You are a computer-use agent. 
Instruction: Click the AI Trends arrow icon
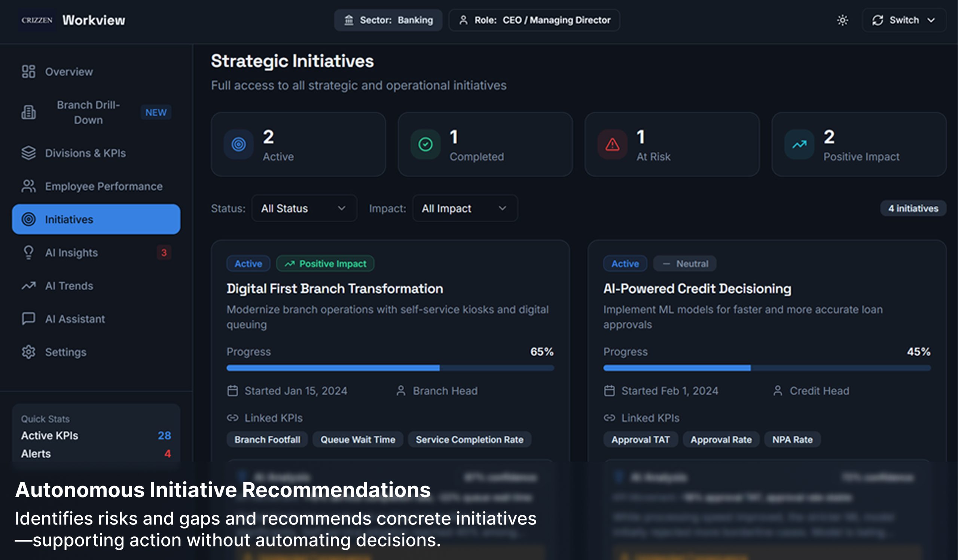point(28,286)
